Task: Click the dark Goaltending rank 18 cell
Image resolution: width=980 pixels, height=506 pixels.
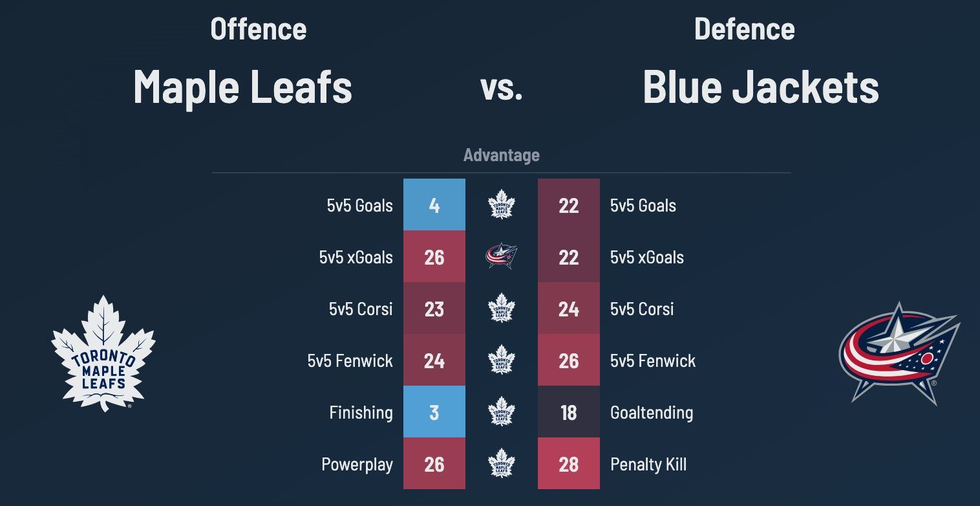Action: pyautogui.click(x=568, y=412)
